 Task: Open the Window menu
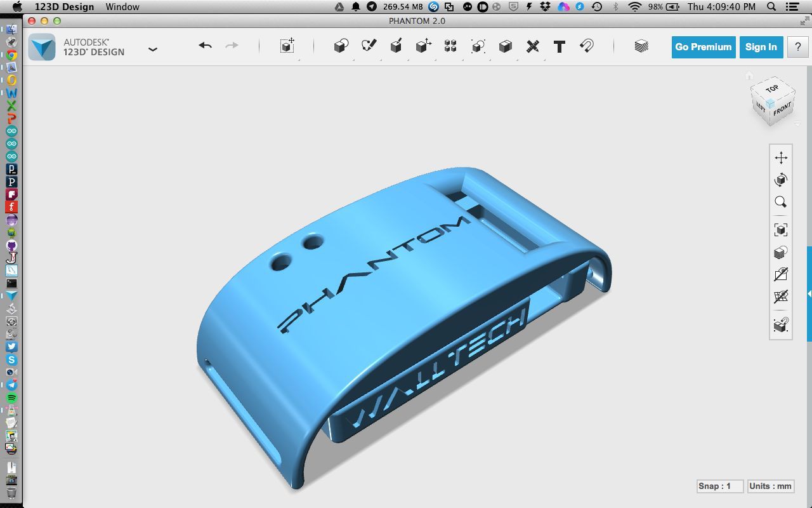tap(122, 6)
